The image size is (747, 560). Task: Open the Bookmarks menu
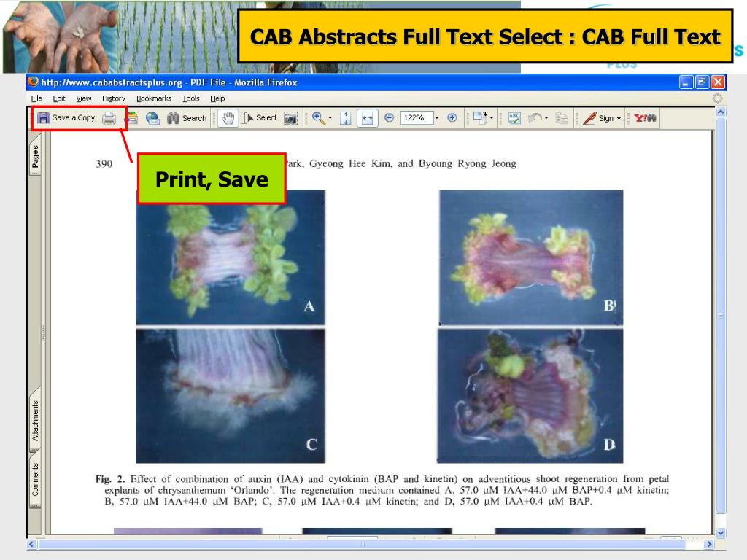[154, 98]
